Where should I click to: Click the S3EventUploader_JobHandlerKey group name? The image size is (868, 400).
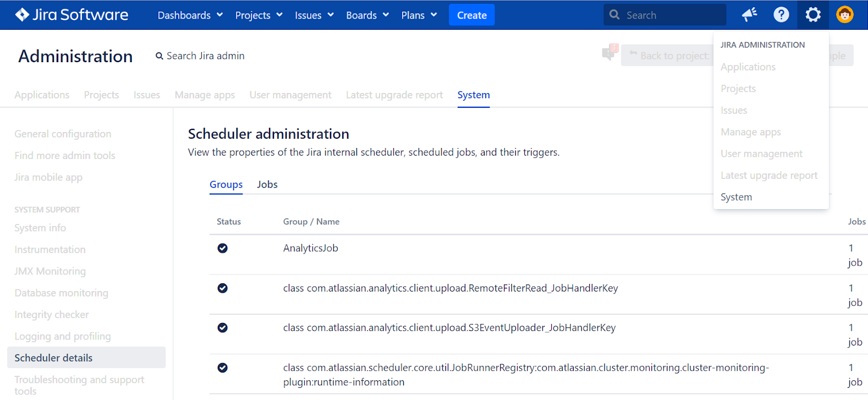[x=449, y=328]
